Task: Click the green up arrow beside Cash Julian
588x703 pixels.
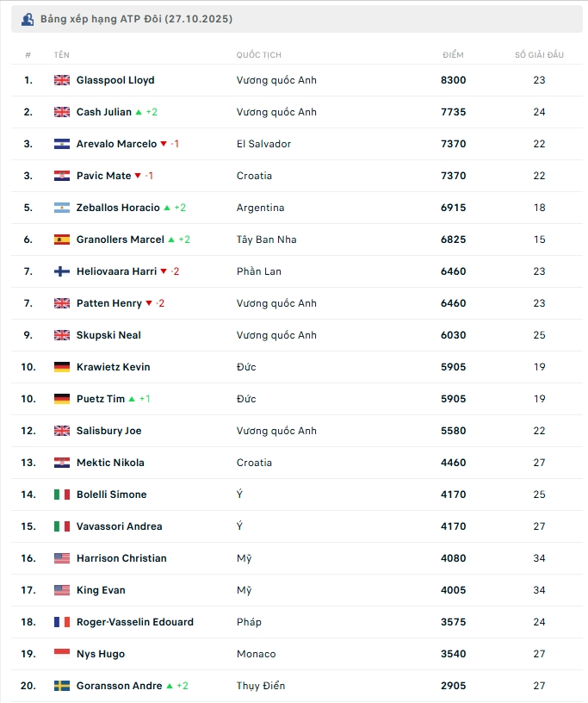Action: point(139,112)
